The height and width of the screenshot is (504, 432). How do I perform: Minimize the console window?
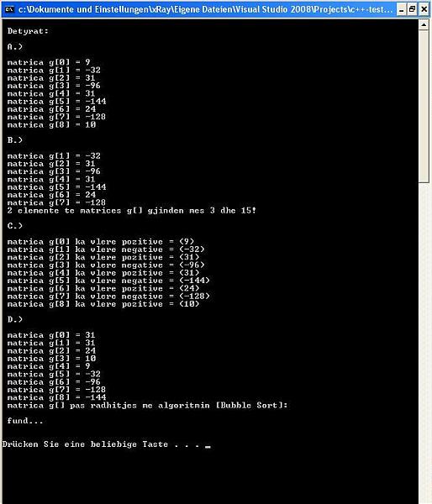tap(401, 9)
